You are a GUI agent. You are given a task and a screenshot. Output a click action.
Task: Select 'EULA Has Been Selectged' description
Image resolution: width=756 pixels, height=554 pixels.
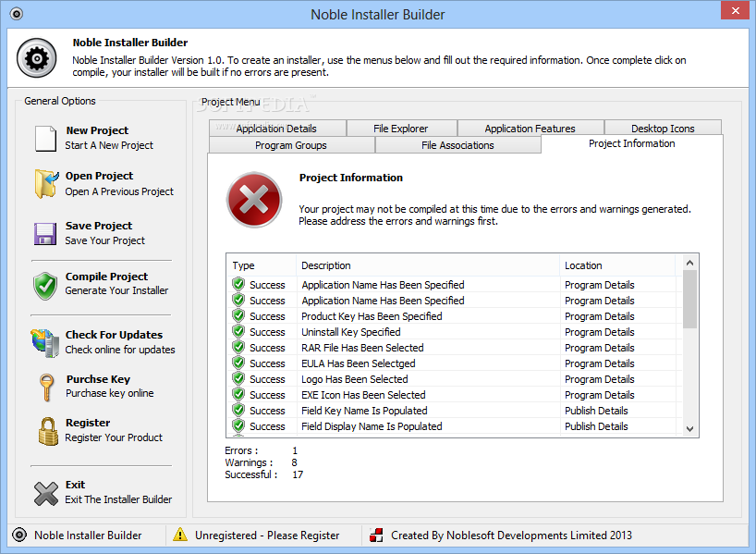[x=359, y=363]
